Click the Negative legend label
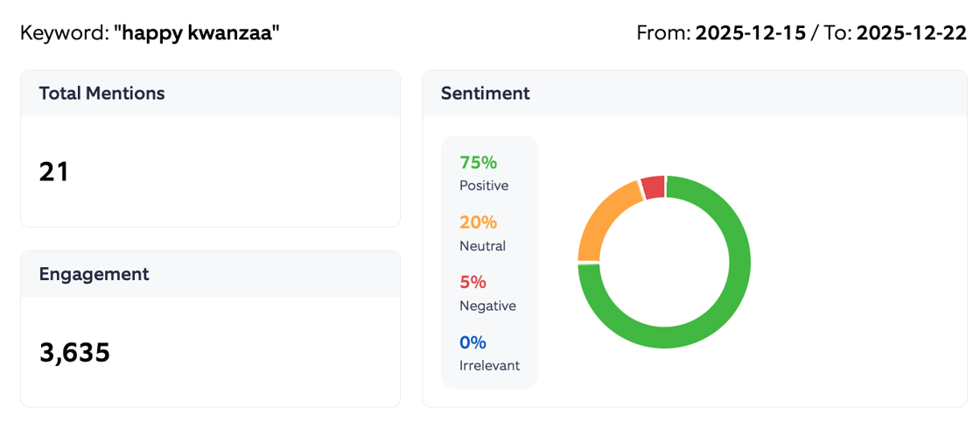 (x=487, y=306)
